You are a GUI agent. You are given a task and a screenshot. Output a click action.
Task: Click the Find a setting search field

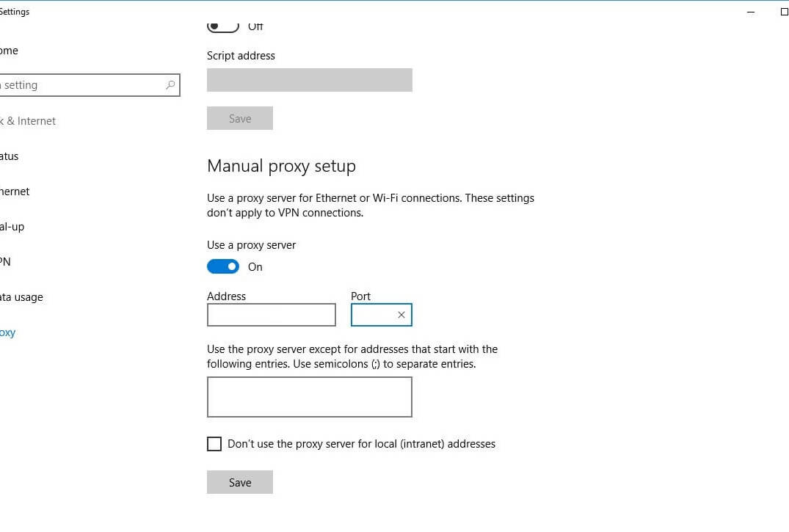(x=81, y=85)
